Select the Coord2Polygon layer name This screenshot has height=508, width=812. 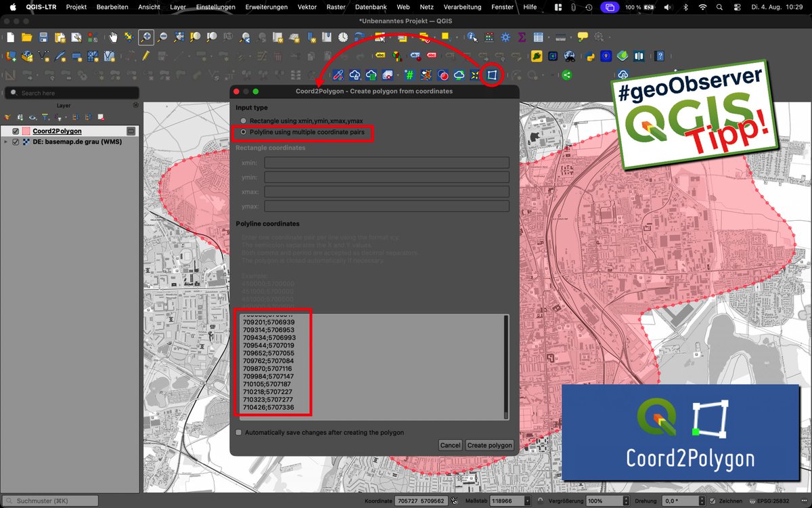[57, 131]
